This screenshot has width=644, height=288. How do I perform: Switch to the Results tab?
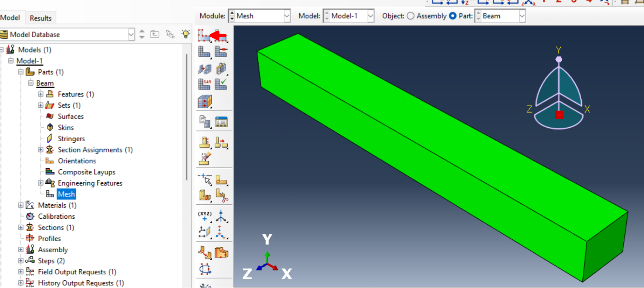(41, 18)
